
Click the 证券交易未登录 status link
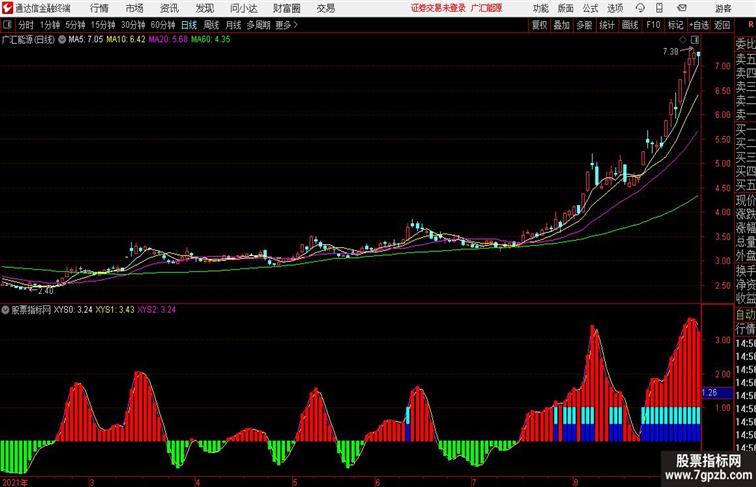(x=438, y=8)
